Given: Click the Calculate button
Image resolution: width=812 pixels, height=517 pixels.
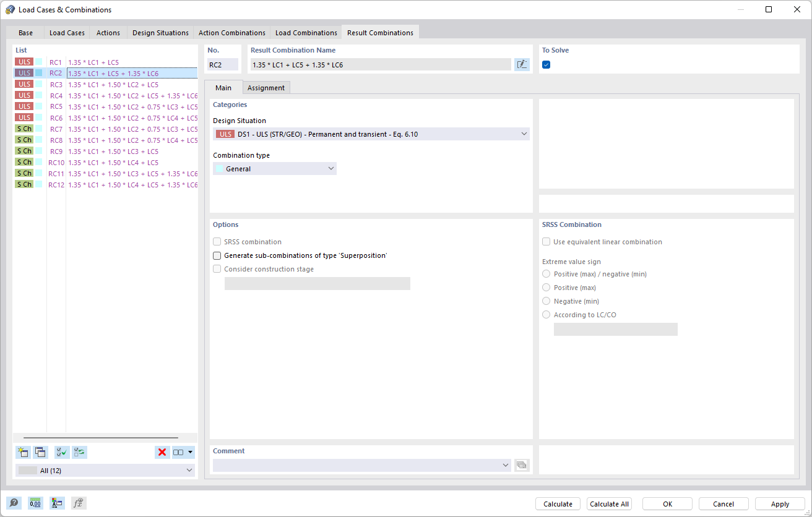Looking at the screenshot, I should point(558,504).
